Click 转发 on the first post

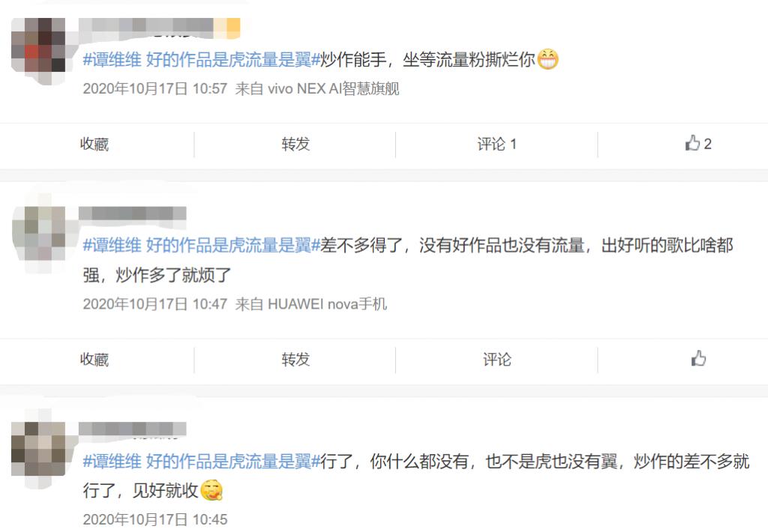click(295, 144)
